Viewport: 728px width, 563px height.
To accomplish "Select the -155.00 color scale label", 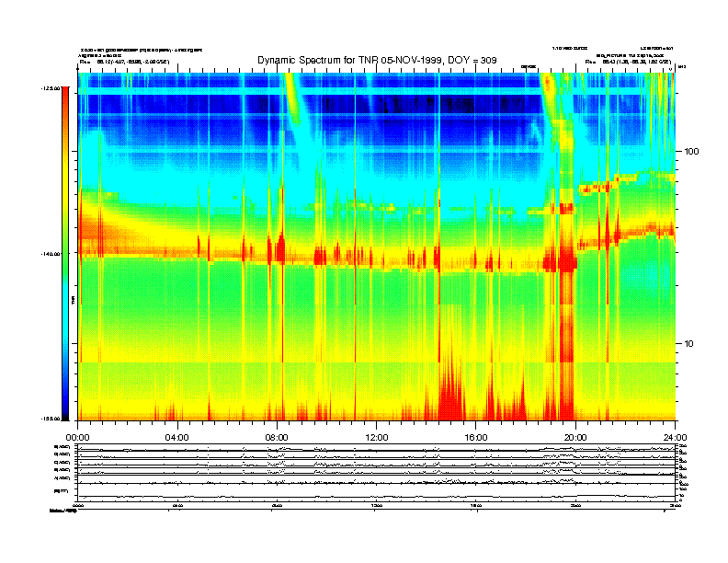I will click(51, 419).
